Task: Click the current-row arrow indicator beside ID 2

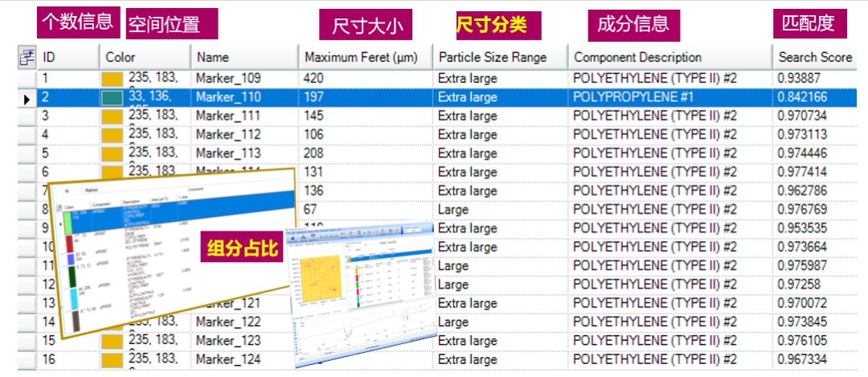Action: 27,98
